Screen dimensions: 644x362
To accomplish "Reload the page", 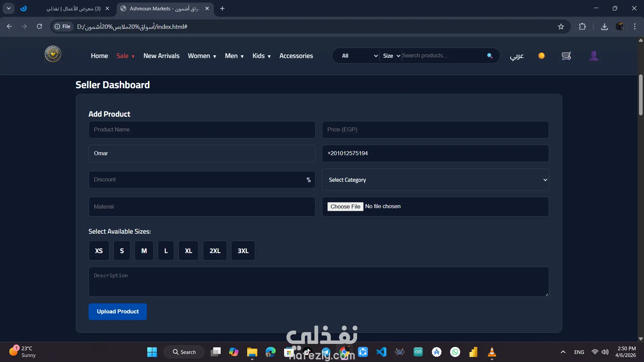I will 39,26.
